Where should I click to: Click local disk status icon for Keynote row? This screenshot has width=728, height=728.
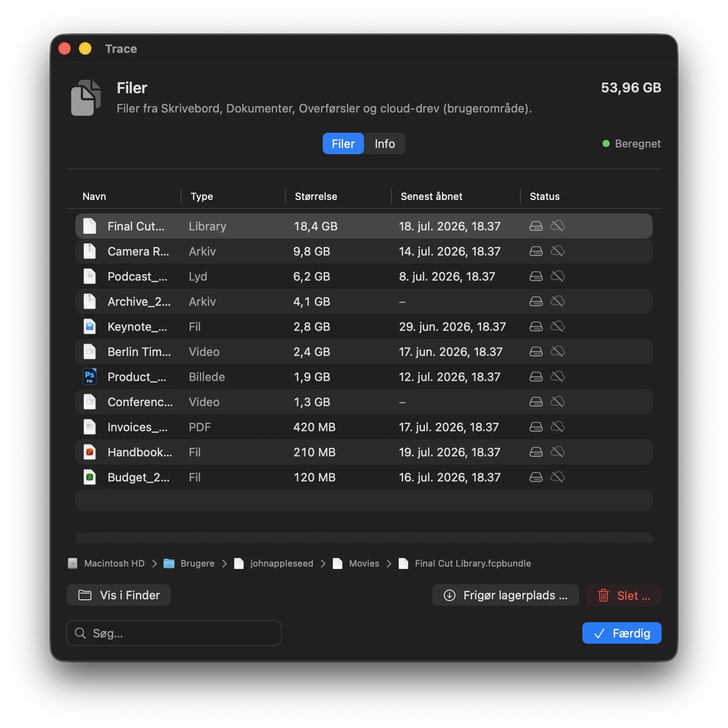coord(536,326)
